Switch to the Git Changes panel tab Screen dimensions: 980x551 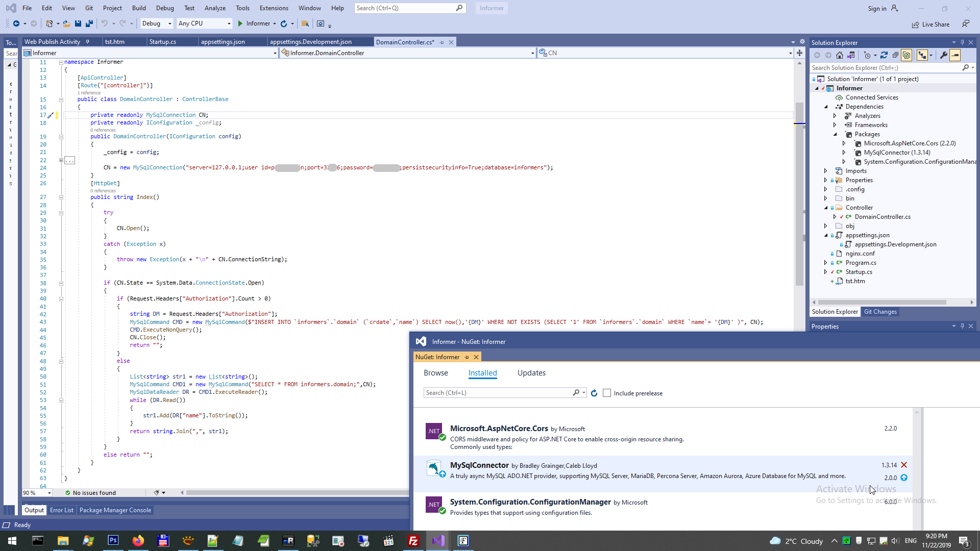point(880,312)
